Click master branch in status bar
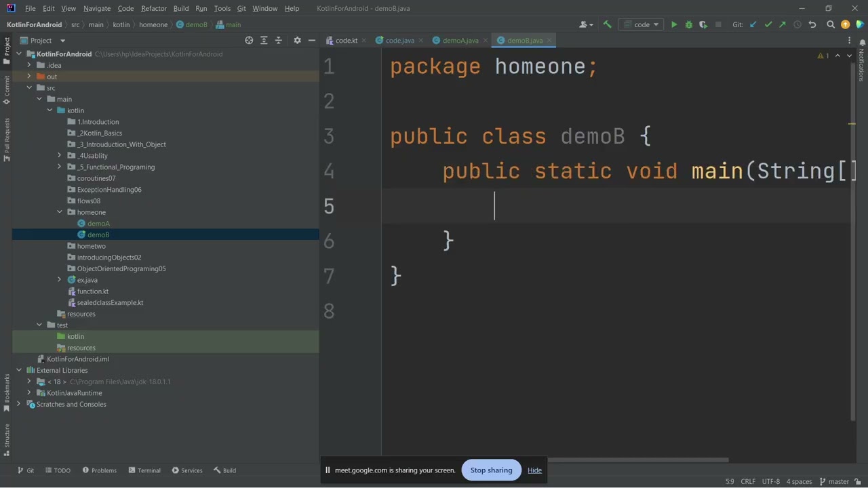868x488 pixels. pos(834,482)
